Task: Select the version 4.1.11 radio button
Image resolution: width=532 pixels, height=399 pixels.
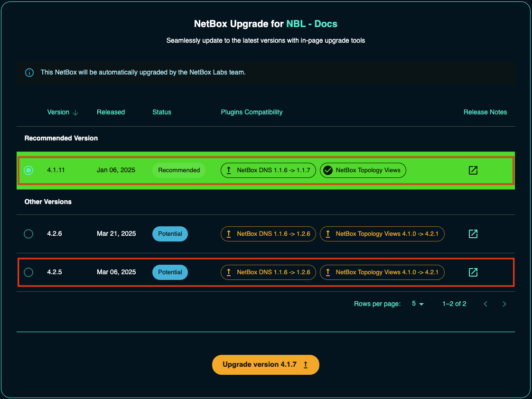Action: [x=28, y=170]
